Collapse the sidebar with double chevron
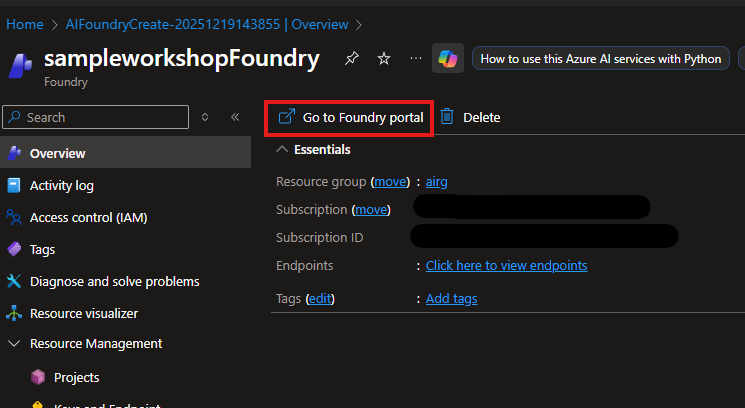The image size is (745, 408). (x=235, y=117)
